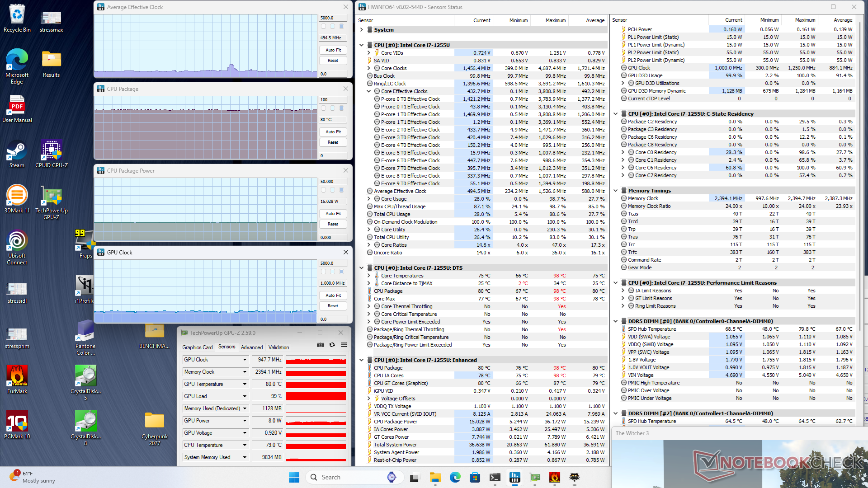This screenshot has height=488, width=868.
Task: Open the stressmax desktop shortcut
Action: (51, 21)
